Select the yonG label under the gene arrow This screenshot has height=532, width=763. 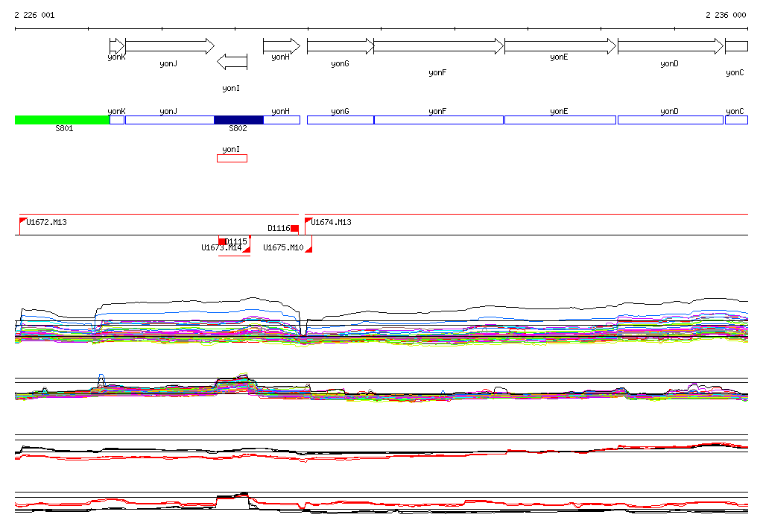point(340,64)
